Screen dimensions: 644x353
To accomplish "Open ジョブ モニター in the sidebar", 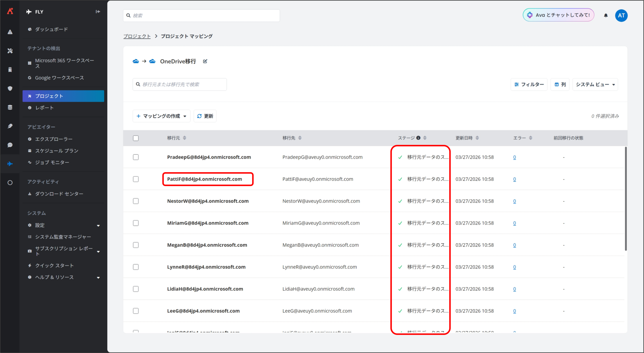I will coord(52,162).
